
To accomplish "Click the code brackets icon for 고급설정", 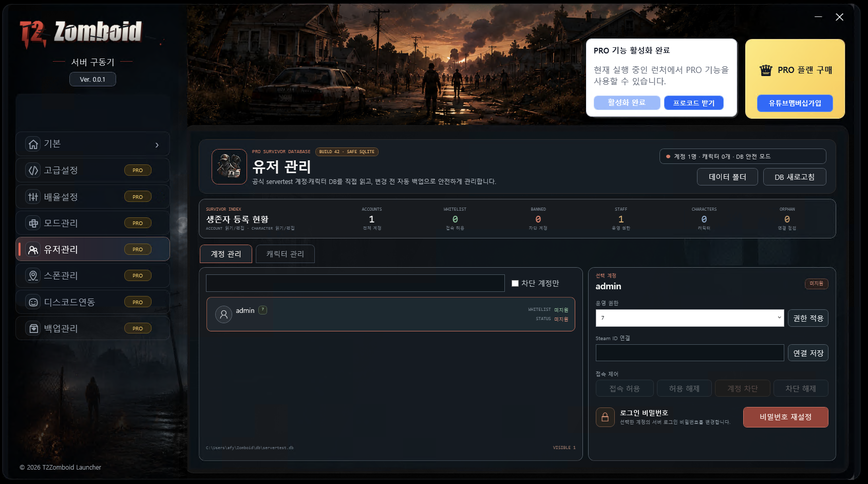I will (33, 171).
